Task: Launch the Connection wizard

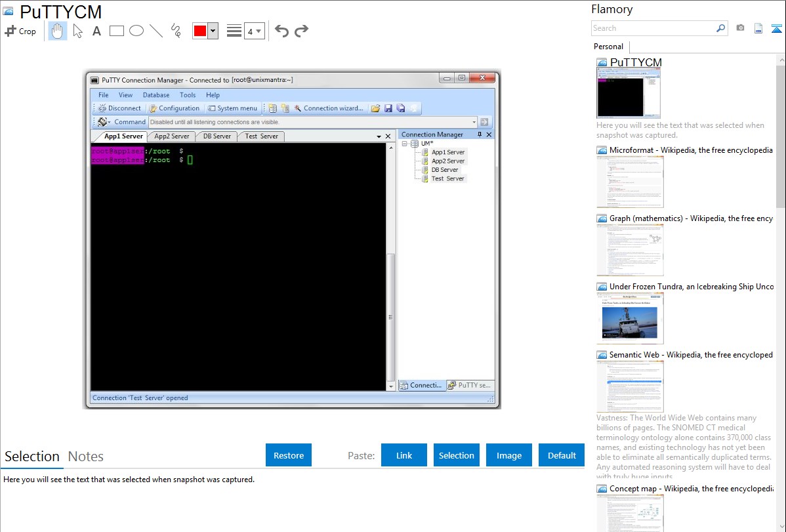Action: 328,108
